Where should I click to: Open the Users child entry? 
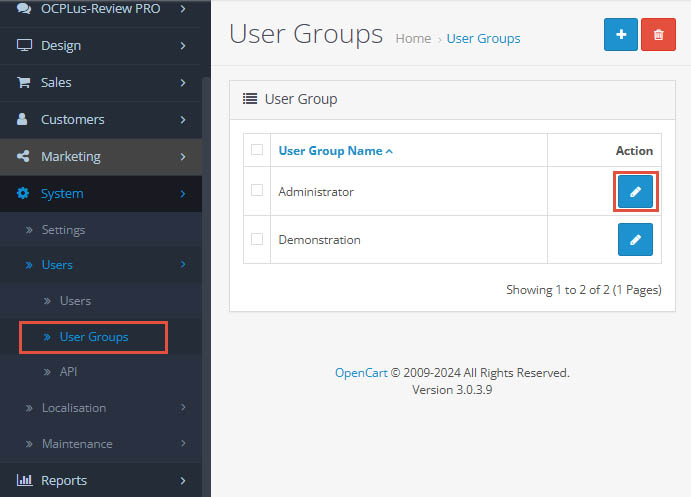pos(101,301)
